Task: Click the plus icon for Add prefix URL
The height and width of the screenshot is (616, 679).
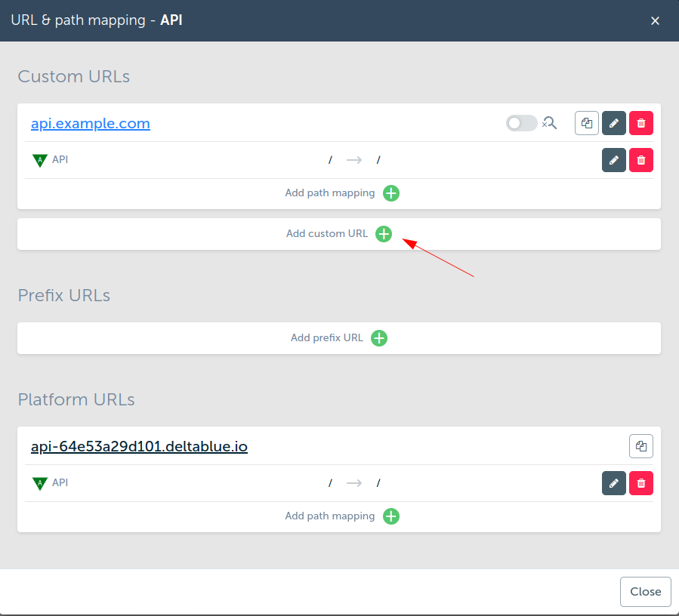Action: (379, 338)
